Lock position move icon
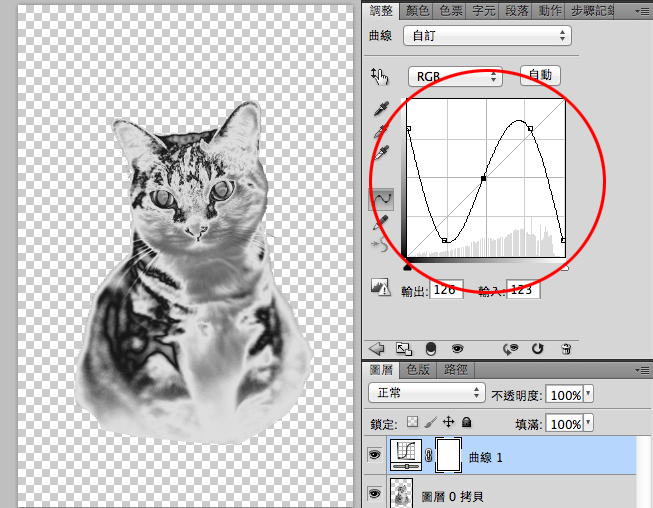This screenshot has width=653, height=508. [x=449, y=422]
